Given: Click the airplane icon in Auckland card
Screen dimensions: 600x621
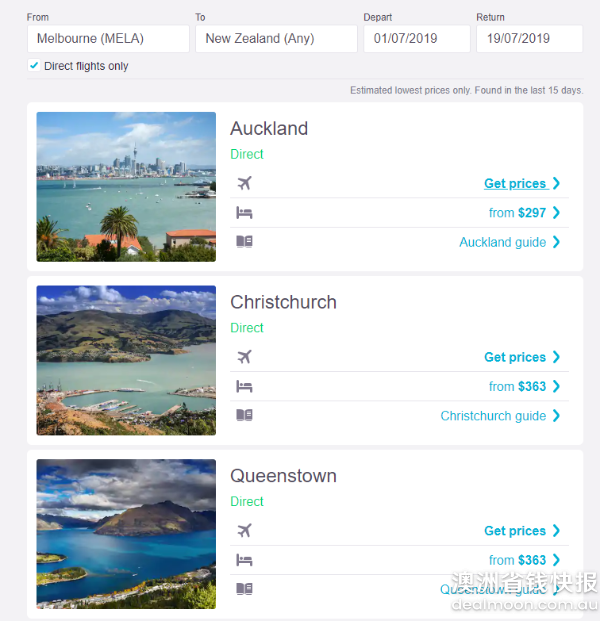Looking at the screenshot, I should click(x=244, y=183).
